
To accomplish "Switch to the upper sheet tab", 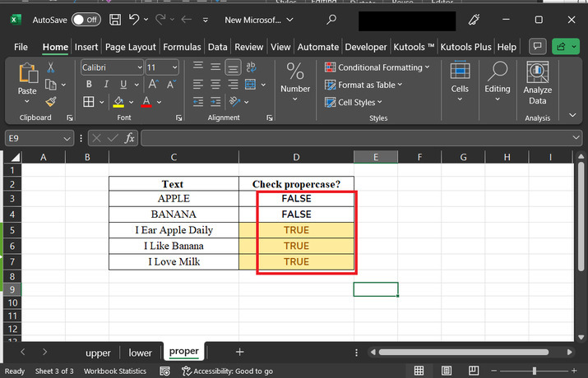I will [98, 353].
